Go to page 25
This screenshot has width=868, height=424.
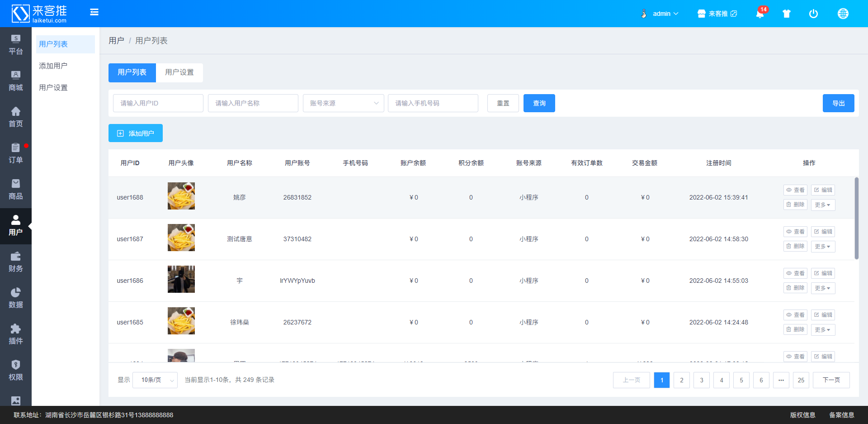[x=801, y=380]
